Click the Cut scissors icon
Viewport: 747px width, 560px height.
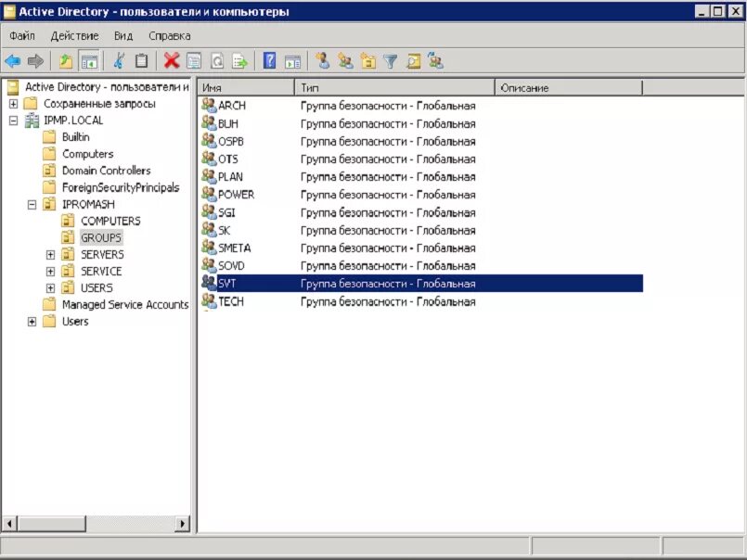coord(119,61)
